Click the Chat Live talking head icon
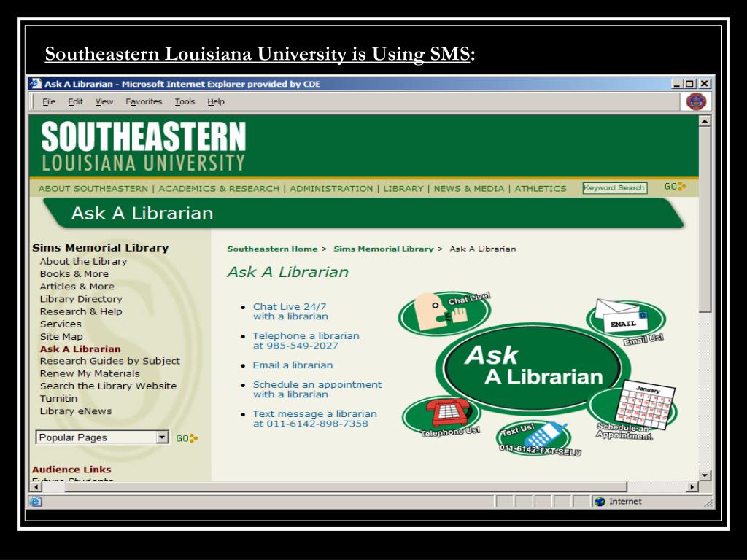Screen dimensions: 747x560 [x=444, y=313]
